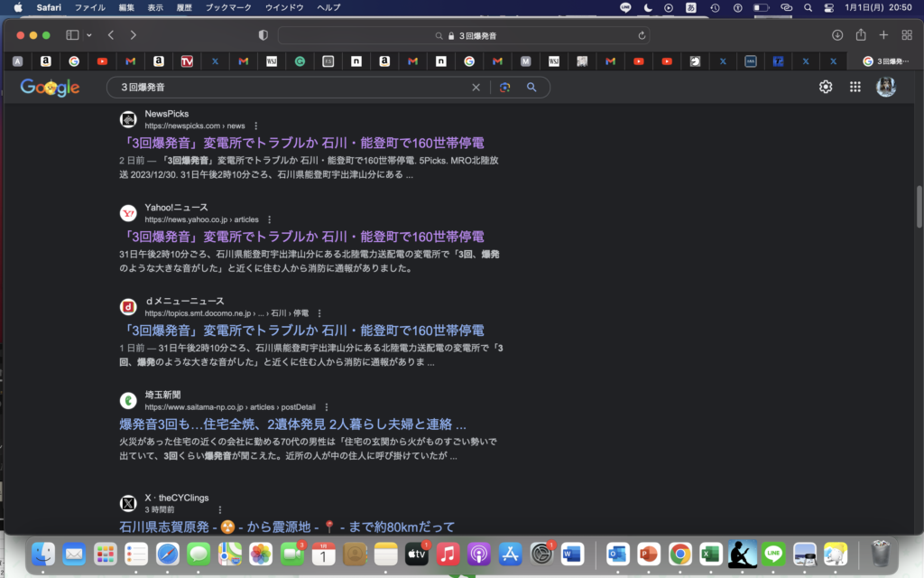924x578 pixels.
Task: Click the Privacy Report shield icon
Action: click(x=262, y=34)
